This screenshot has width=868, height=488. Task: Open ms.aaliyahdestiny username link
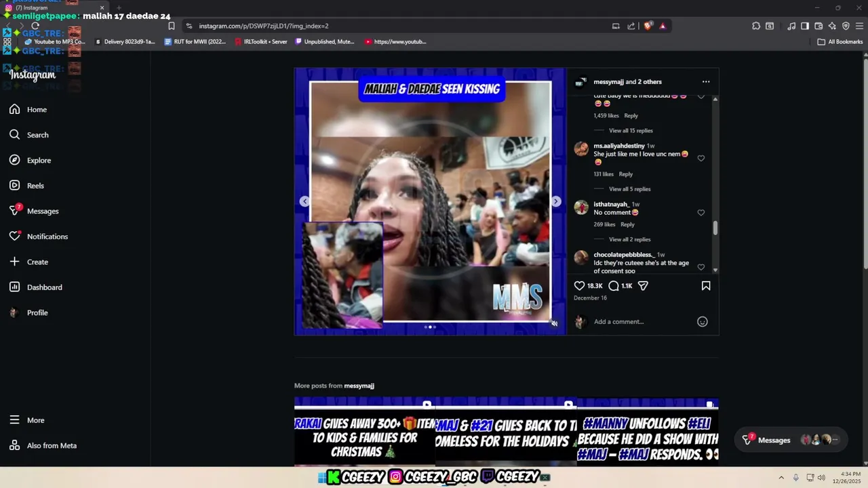(x=619, y=146)
